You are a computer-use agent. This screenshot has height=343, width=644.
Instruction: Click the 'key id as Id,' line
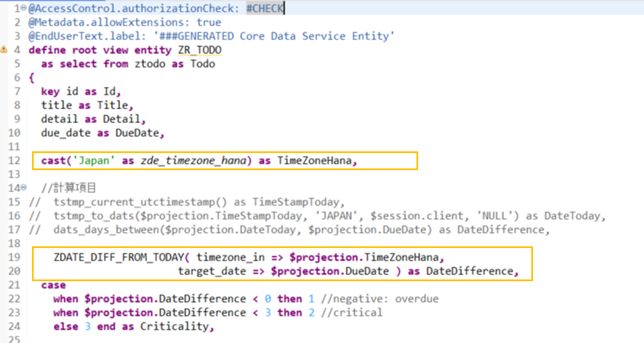pos(81,91)
